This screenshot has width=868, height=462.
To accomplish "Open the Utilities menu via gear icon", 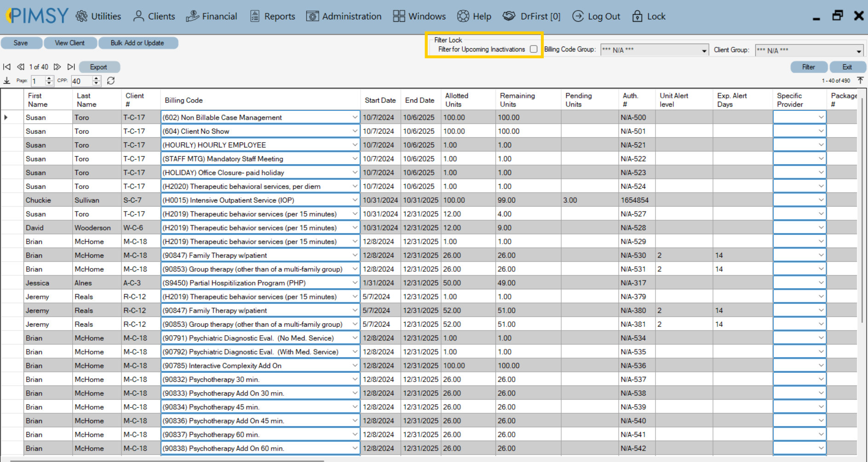I will (x=82, y=16).
